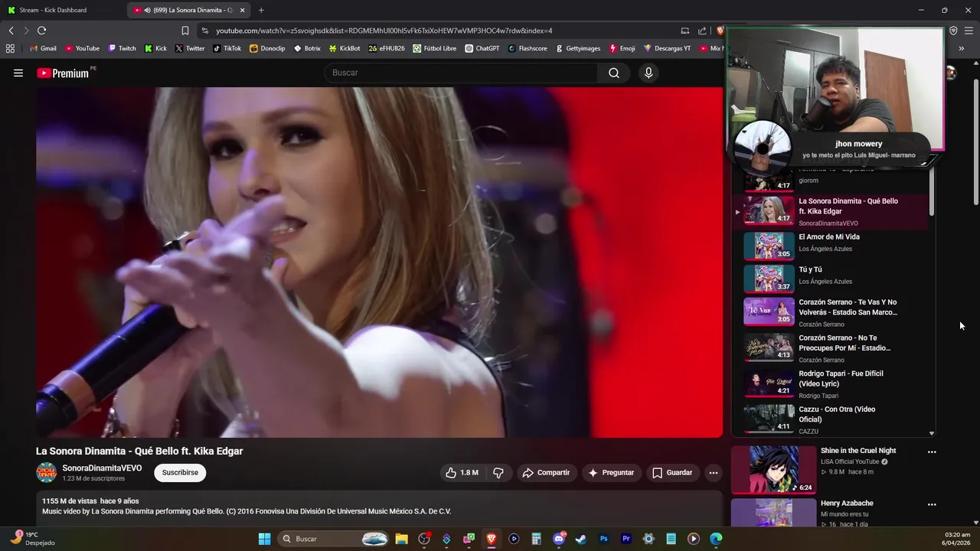Expand the bookmarks bar overflow chevron

962,48
